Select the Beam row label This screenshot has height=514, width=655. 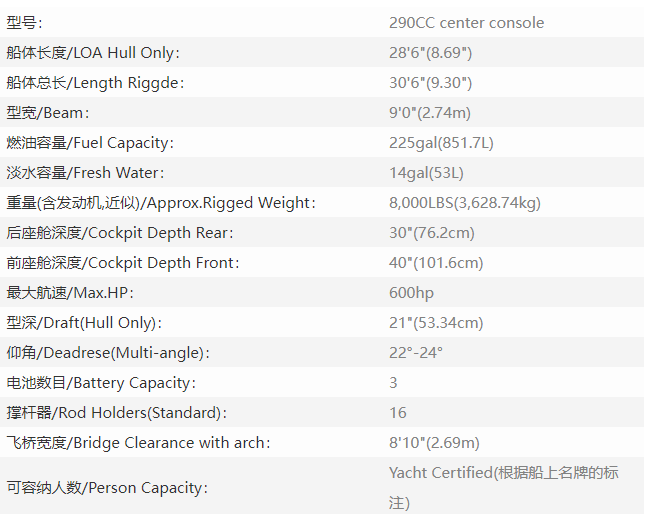(48, 112)
